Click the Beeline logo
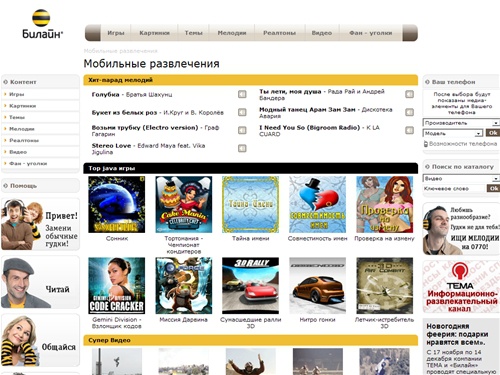This screenshot has width=500, height=375. (42, 24)
